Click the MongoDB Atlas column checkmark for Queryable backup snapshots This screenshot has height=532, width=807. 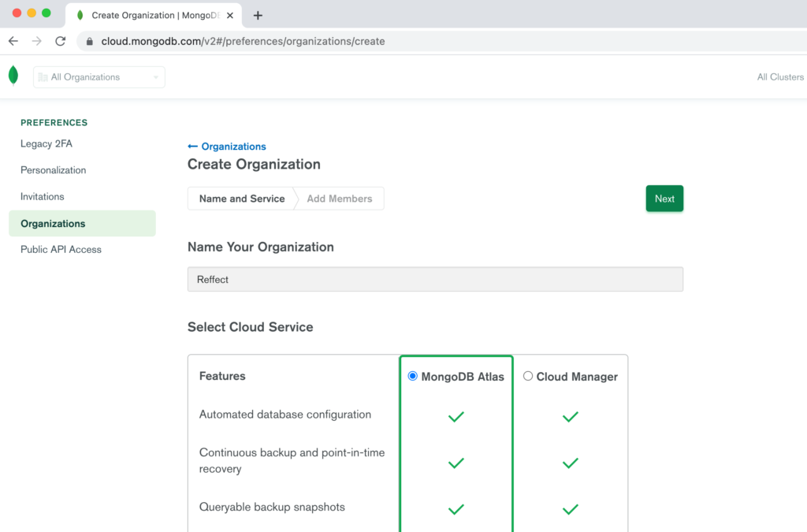point(456,509)
